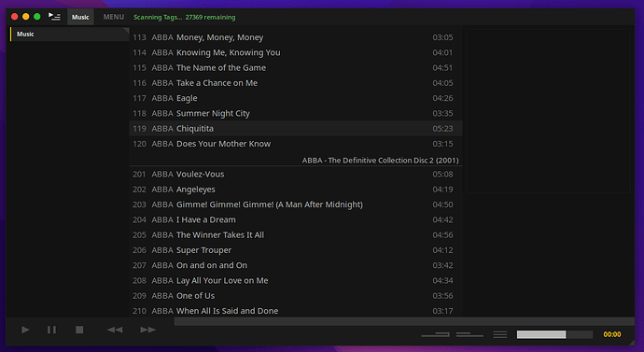The image size is (644, 352).
Task: Select track 116 Take a Chance on Me
Action: click(x=296, y=83)
